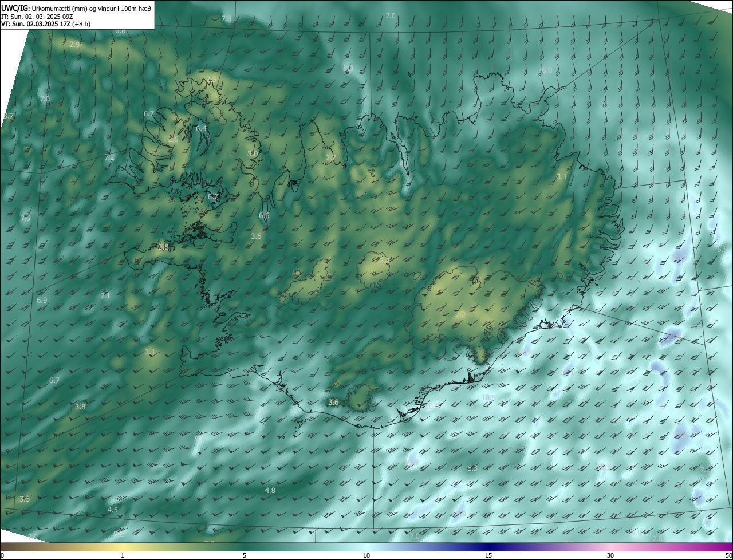Click the 4.8 value label south of Iceland
This screenshot has height=560, width=733.
coord(270,490)
